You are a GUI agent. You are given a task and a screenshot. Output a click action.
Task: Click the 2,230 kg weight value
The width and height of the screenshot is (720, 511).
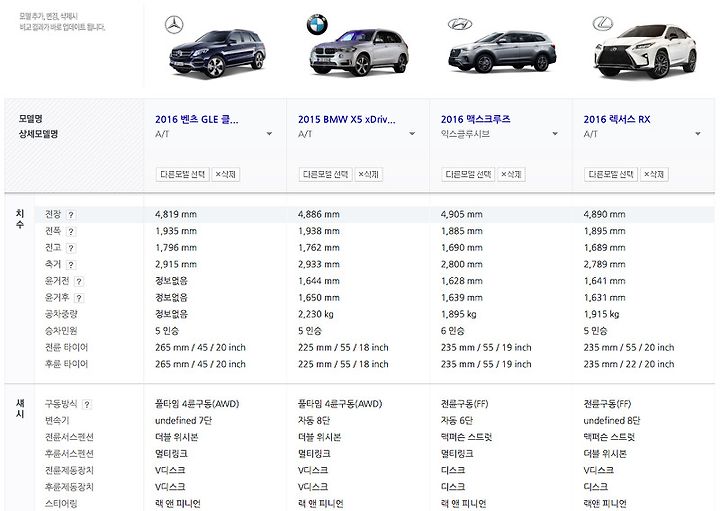(315, 314)
